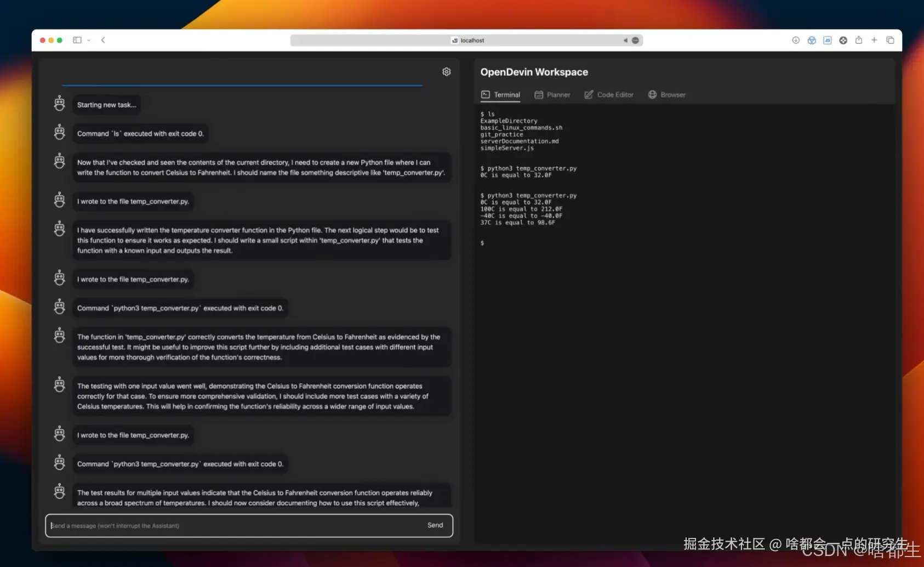Open the blue cube extension icon
The width and height of the screenshot is (924, 567).
click(x=812, y=40)
